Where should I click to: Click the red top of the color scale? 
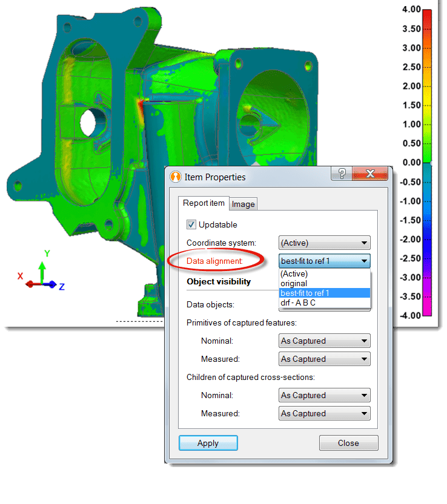pyautogui.click(x=426, y=13)
